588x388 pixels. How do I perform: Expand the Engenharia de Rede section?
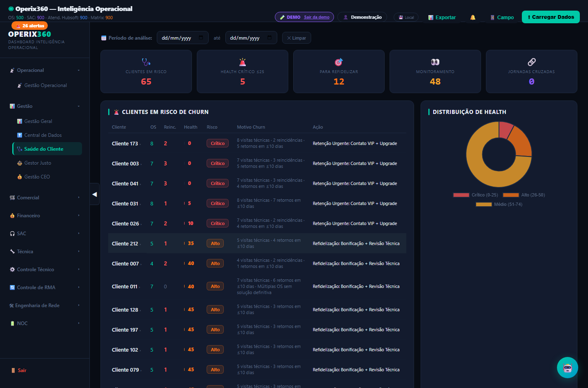(45, 305)
